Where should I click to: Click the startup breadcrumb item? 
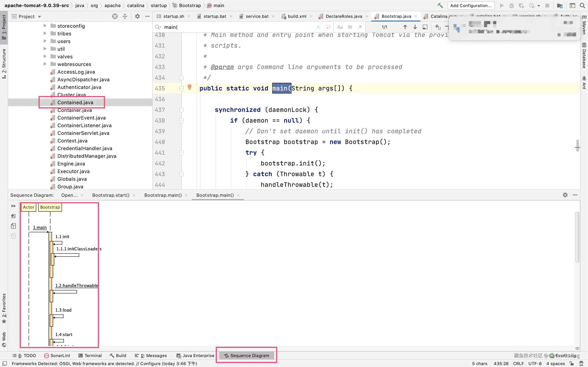pyautogui.click(x=159, y=5)
